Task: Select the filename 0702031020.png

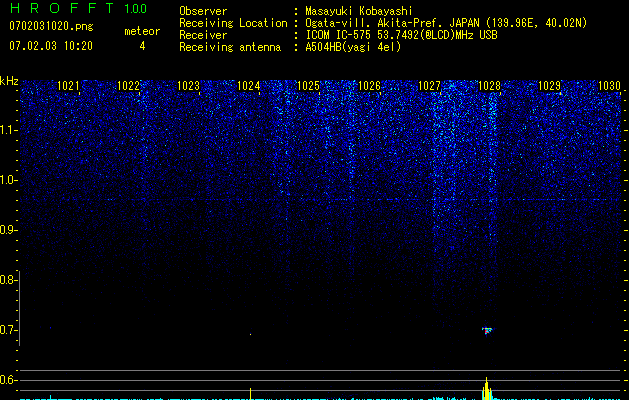Action: [x=51, y=27]
